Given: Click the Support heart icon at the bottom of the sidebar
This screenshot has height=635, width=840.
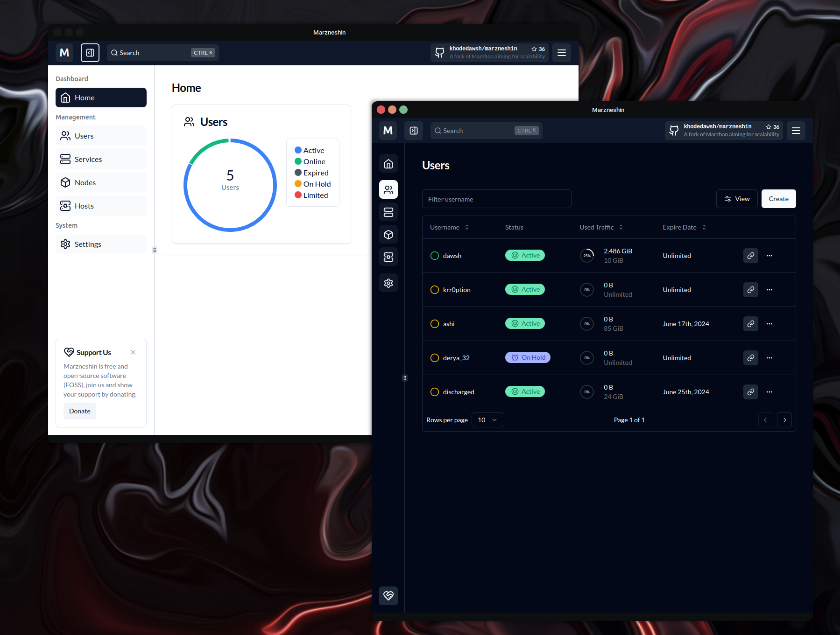Looking at the screenshot, I should 388,596.
